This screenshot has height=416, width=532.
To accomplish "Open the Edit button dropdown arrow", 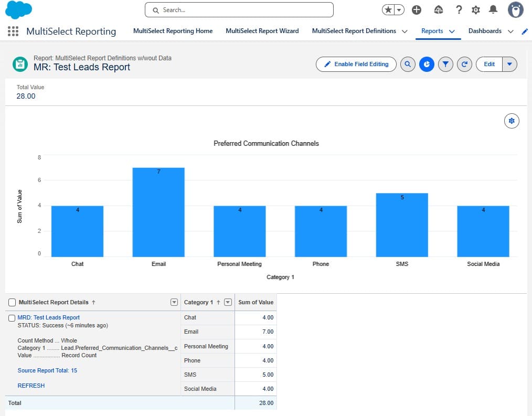I will point(508,64).
